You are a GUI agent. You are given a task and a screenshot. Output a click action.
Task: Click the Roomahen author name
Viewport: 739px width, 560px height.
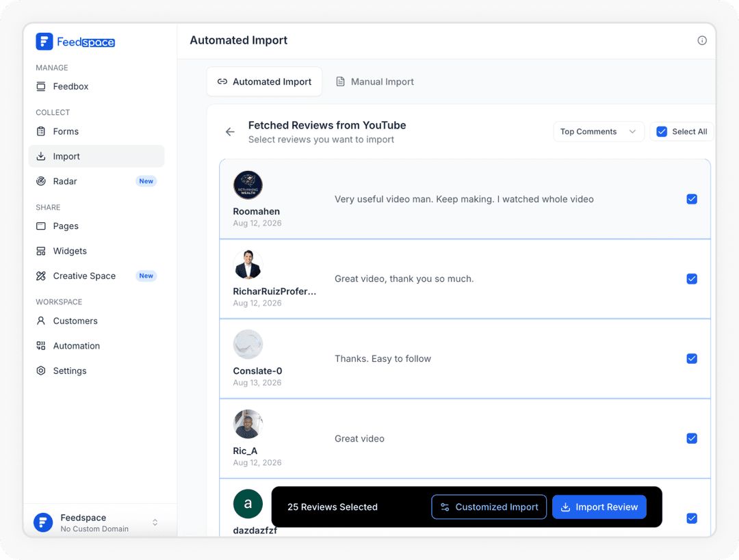257,211
